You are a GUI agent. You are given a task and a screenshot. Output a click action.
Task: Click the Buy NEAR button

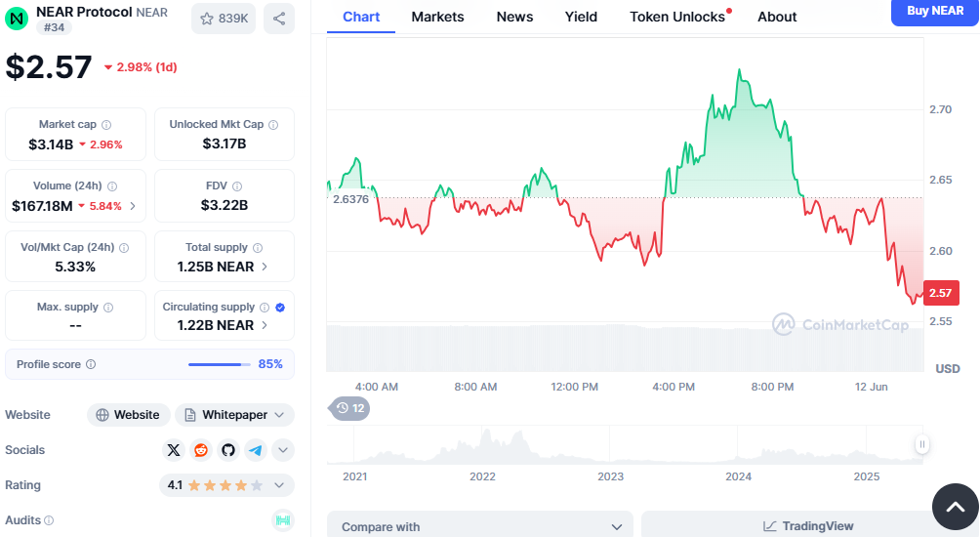(935, 12)
